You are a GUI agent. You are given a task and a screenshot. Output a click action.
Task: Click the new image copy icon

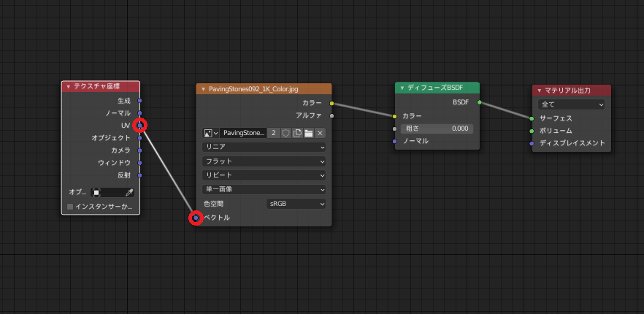pos(297,133)
